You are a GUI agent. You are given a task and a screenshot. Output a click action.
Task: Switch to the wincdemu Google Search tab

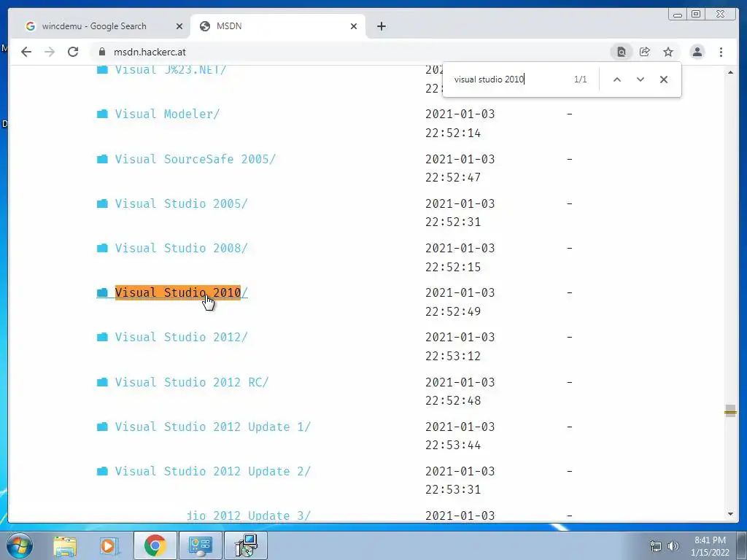(95, 26)
